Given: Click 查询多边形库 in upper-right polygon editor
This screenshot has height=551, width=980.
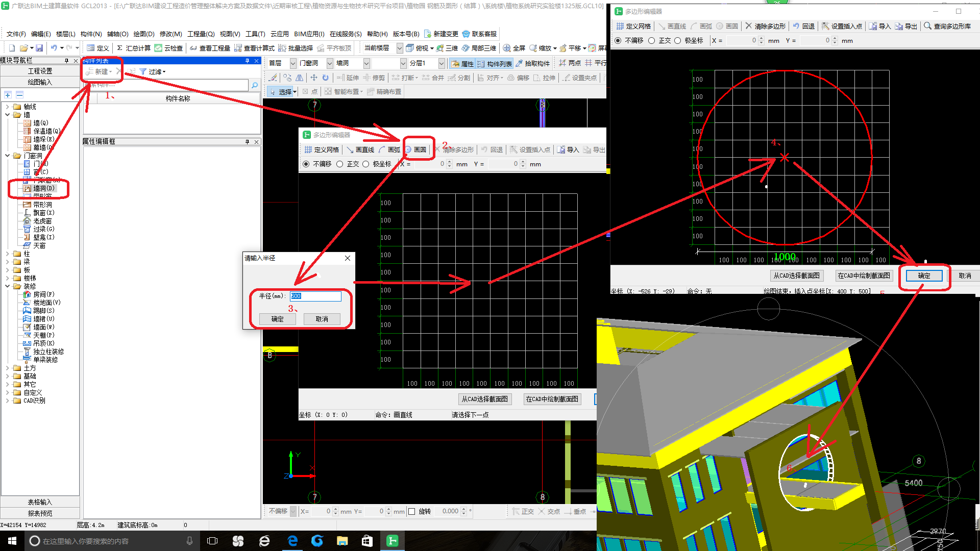Looking at the screenshot, I should pos(947,26).
